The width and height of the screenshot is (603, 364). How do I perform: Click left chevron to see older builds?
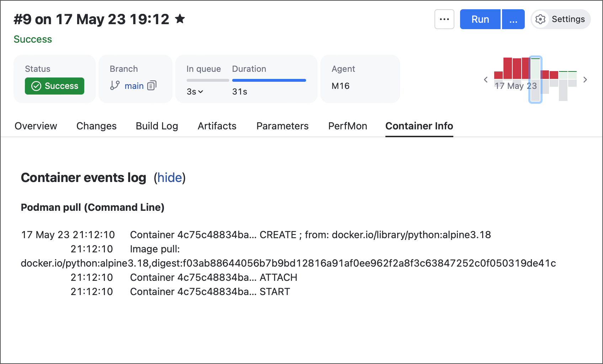tap(486, 80)
